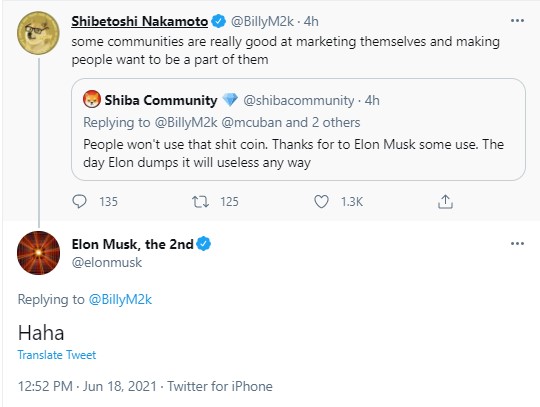Open Elon Musk's profile picture

click(38, 253)
